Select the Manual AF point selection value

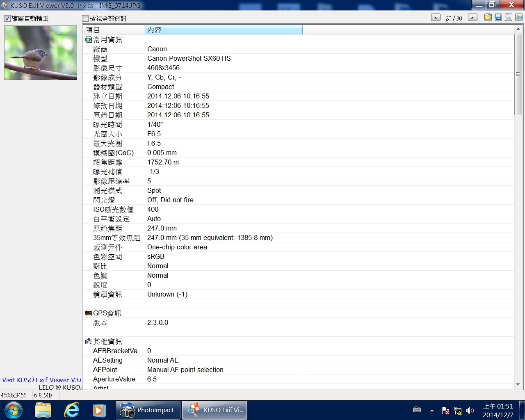point(185,370)
